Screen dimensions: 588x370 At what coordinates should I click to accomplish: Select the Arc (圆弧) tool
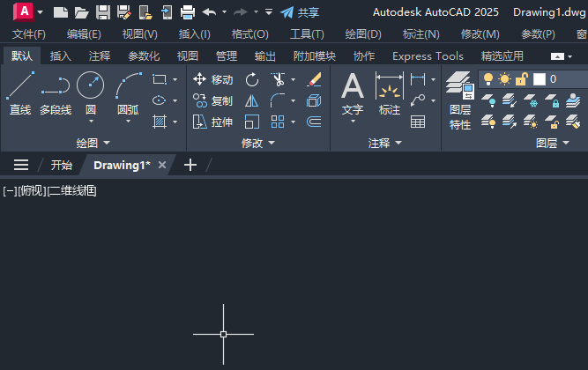(128, 93)
